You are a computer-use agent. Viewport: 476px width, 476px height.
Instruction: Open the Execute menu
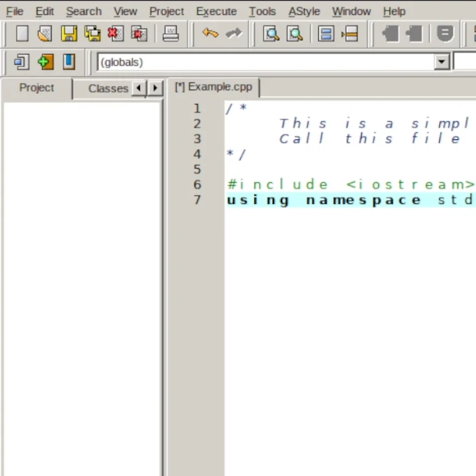tap(216, 12)
